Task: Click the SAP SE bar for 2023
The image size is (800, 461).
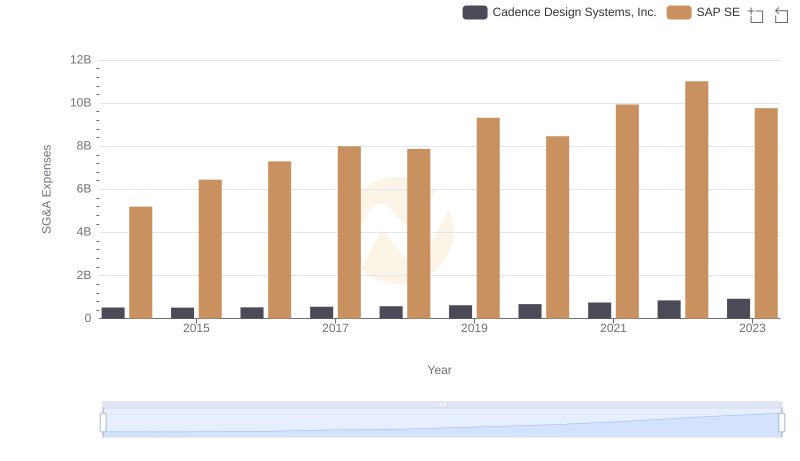Action: click(x=766, y=213)
